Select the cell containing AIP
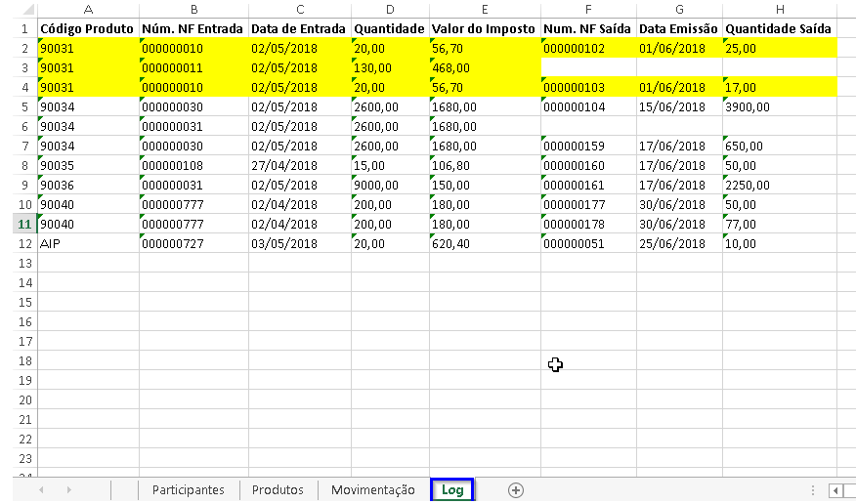 point(88,243)
